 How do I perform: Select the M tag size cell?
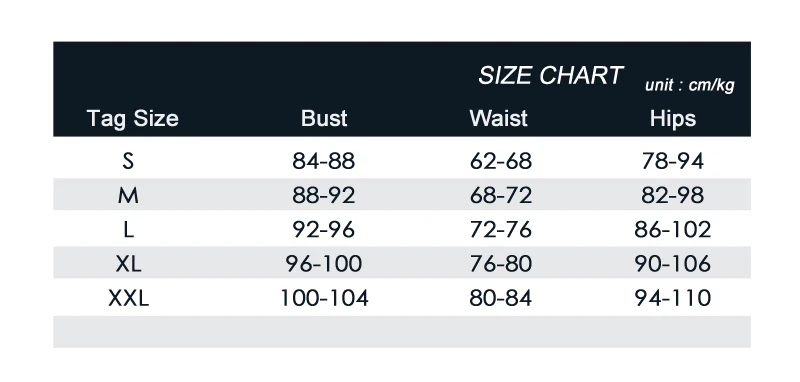coord(128,195)
